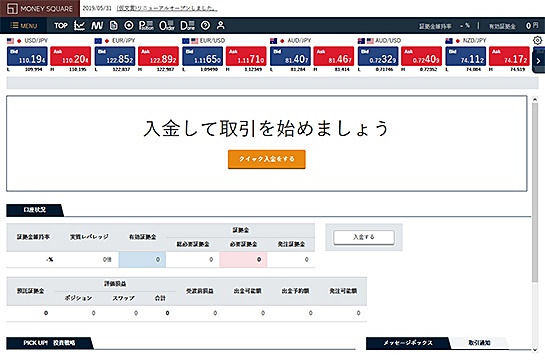Click the 入金して取引を始めましょう heading

point(266,128)
